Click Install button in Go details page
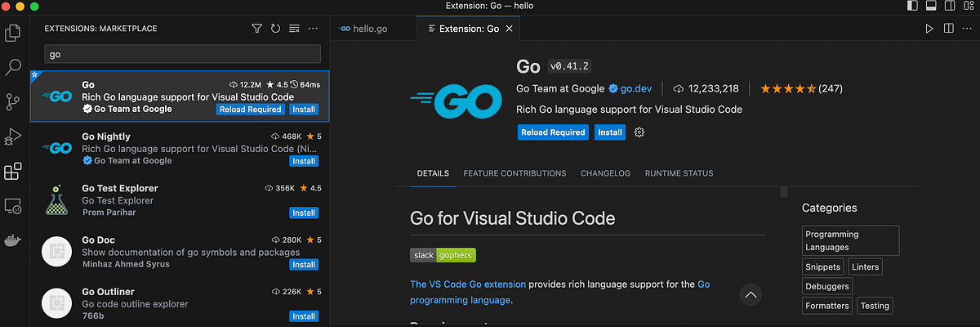 click(x=610, y=132)
